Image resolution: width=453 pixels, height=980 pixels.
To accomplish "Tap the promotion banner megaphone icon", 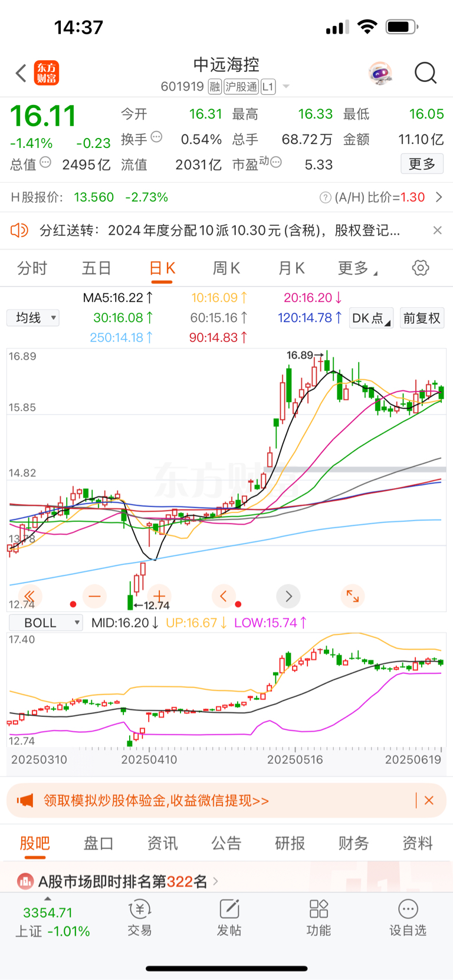I will pos(25,801).
